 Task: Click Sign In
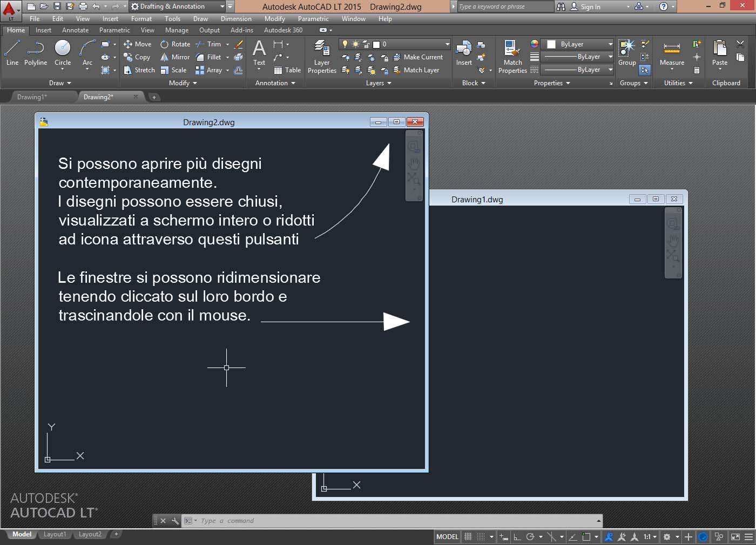(585, 7)
